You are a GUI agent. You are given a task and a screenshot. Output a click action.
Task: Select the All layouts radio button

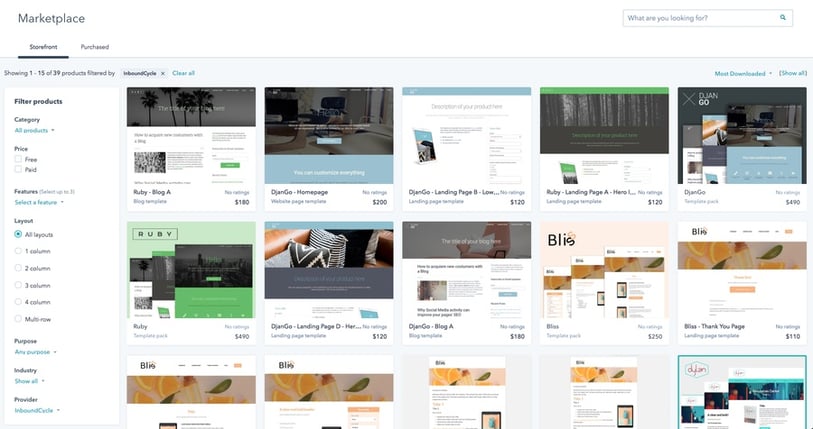(18, 234)
